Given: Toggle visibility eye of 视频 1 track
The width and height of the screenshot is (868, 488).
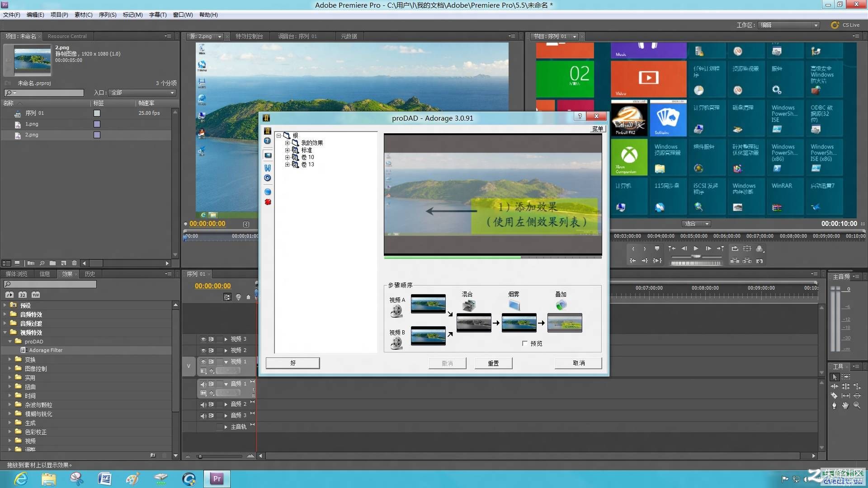Looking at the screenshot, I should click(x=203, y=362).
